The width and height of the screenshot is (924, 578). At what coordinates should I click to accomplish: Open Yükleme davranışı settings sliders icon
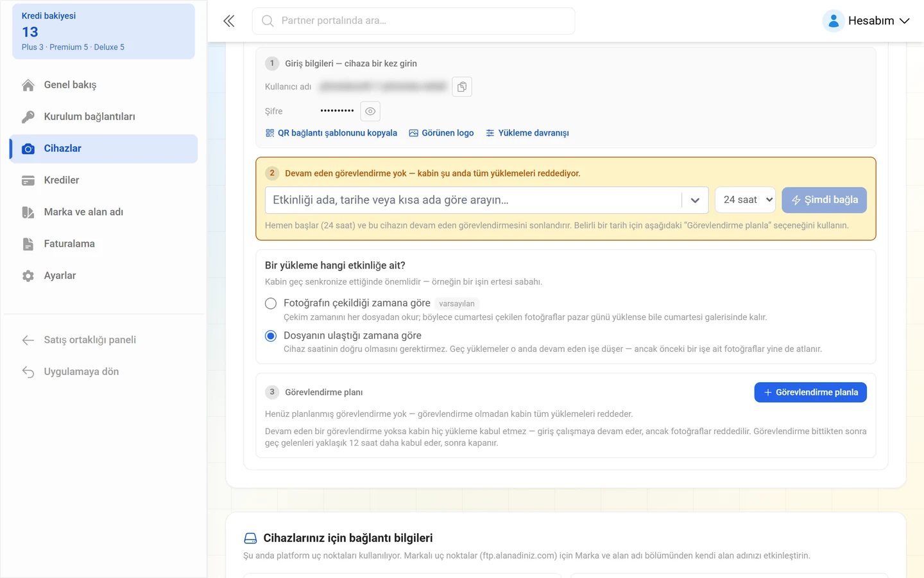point(490,133)
